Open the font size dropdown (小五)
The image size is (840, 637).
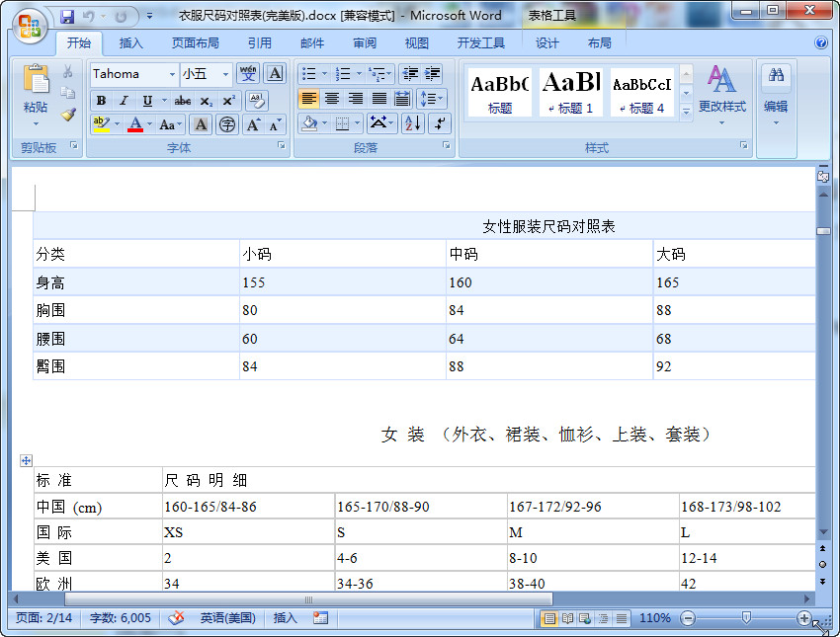point(225,74)
